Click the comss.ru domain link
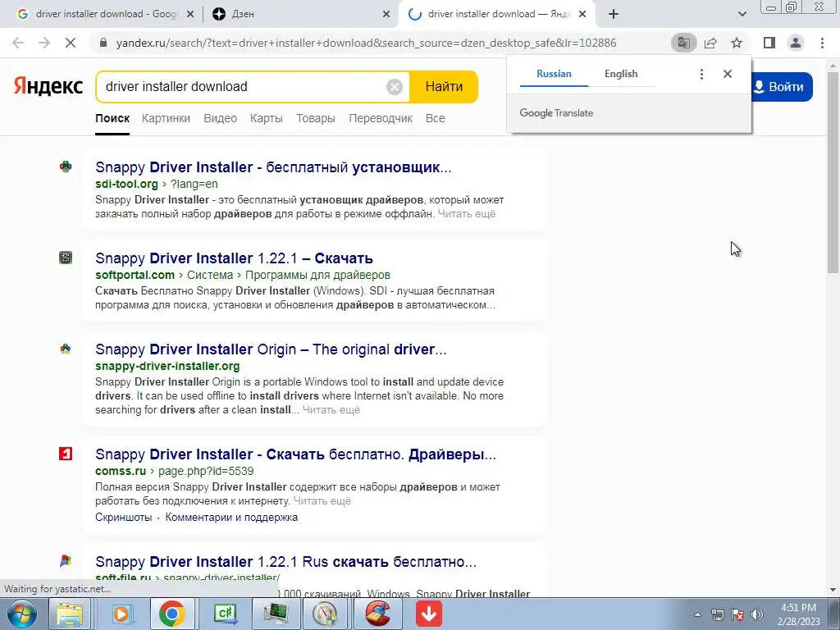Viewport: 840px width, 630px height. click(x=121, y=471)
